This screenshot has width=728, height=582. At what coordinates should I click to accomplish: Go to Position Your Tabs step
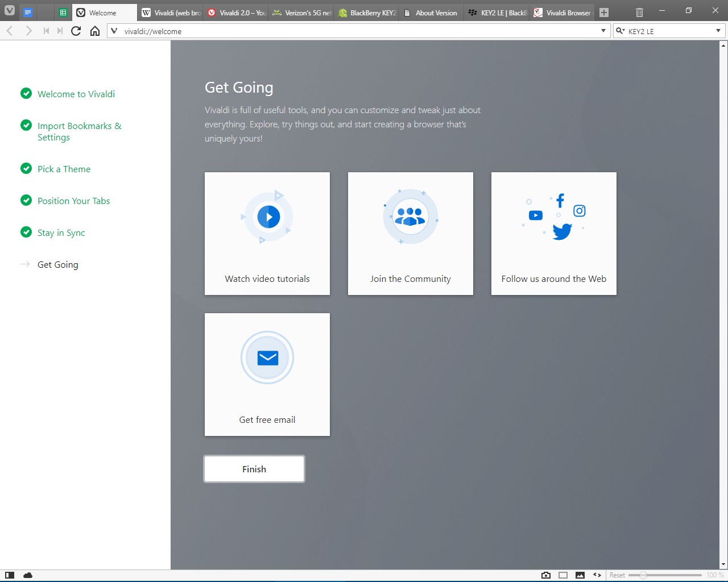click(74, 201)
